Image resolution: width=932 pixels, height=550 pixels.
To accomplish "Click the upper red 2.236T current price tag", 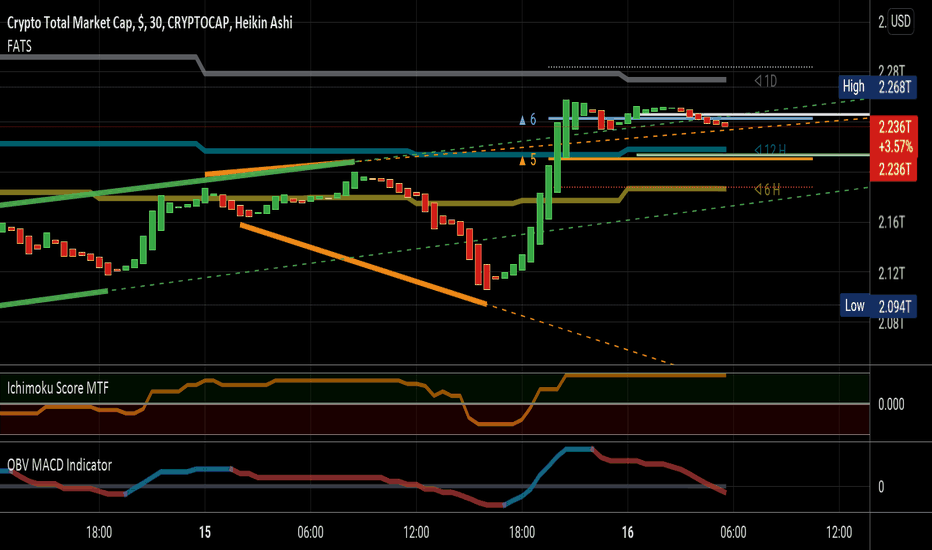I will (x=895, y=127).
